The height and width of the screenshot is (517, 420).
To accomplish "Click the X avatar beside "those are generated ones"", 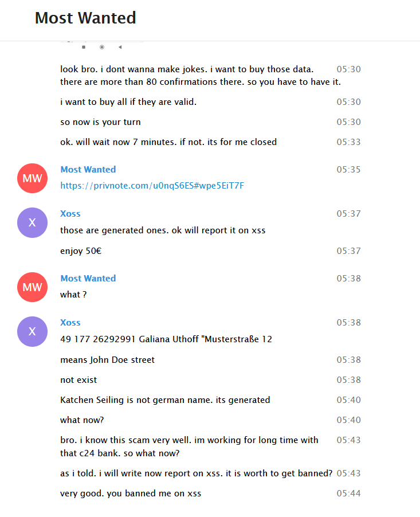I will pyautogui.click(x=32, y=222).
